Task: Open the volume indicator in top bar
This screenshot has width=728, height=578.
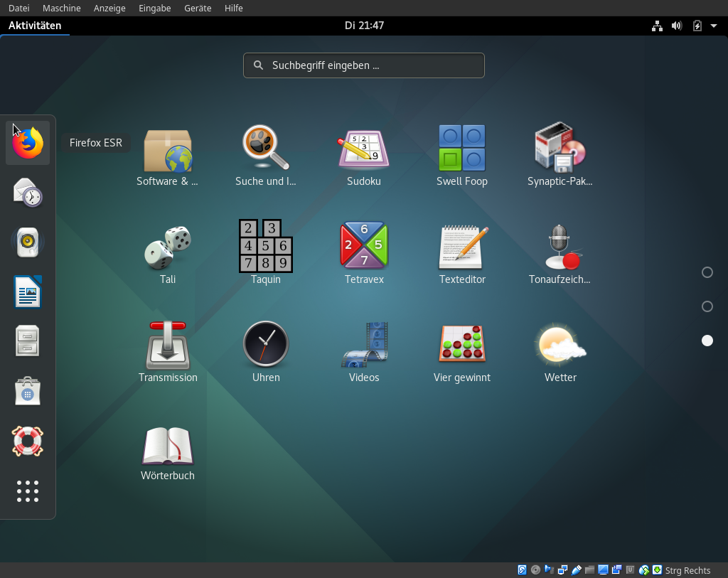Action: (x=677, y=26)
